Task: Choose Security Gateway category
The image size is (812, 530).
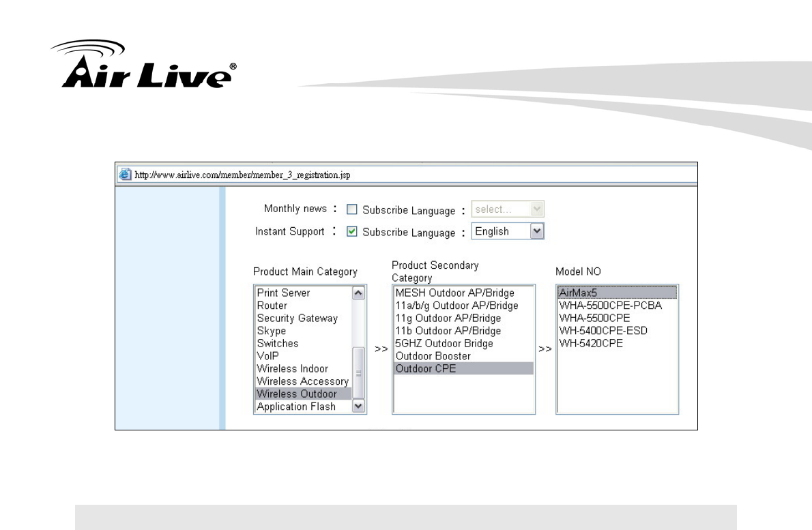Action: tap(304, 319)
